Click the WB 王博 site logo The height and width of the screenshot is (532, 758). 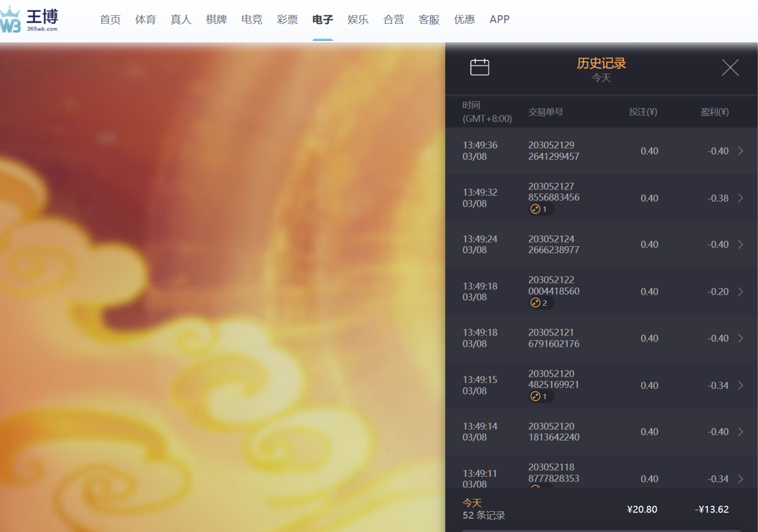[x=30, y=20]
